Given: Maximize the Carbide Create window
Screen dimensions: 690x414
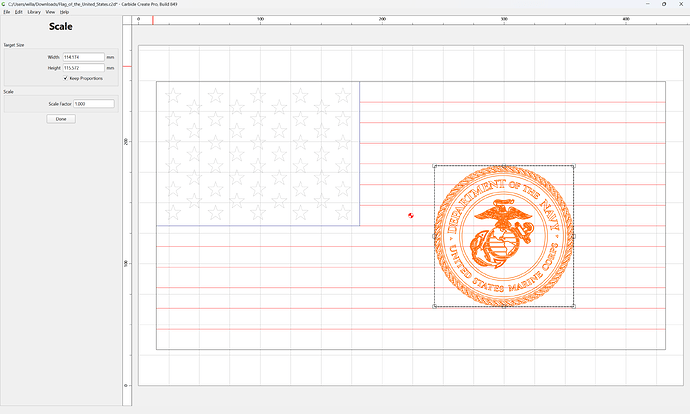Looking at the screenshot, I should (664, 4).
